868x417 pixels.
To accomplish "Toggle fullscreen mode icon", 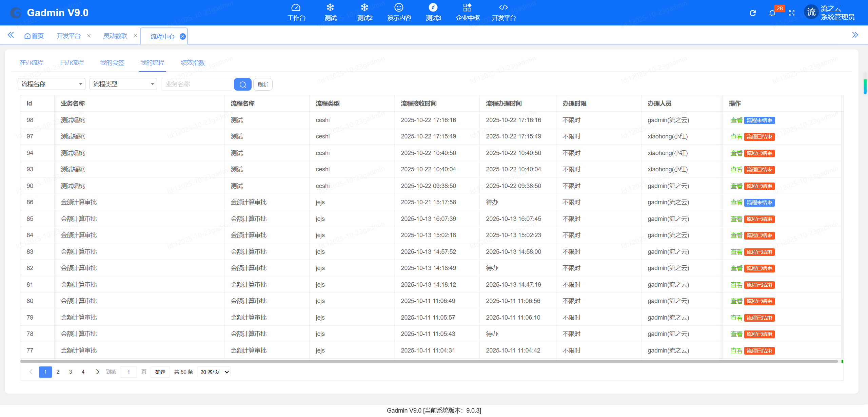I will [792, 13].
